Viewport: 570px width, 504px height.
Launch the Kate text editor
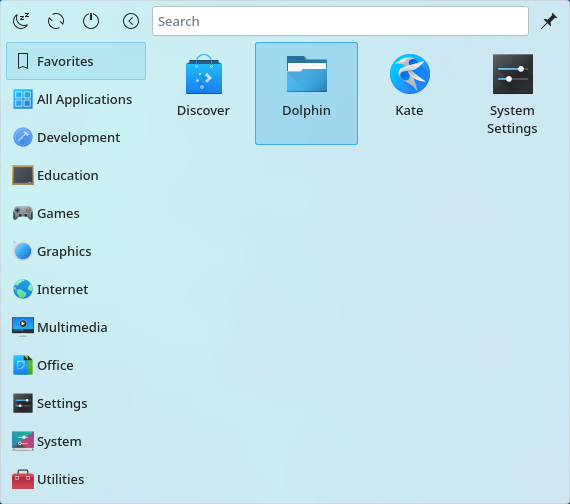click(x=409, y=93)
